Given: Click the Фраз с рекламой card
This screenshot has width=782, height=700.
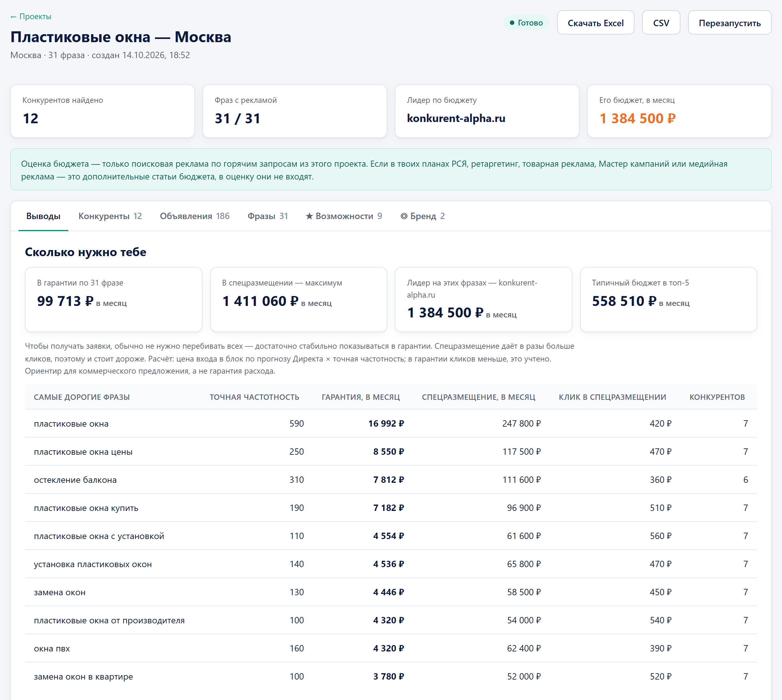Looking at the screenshot, I should pyautogui.click(x=295, y=111).
